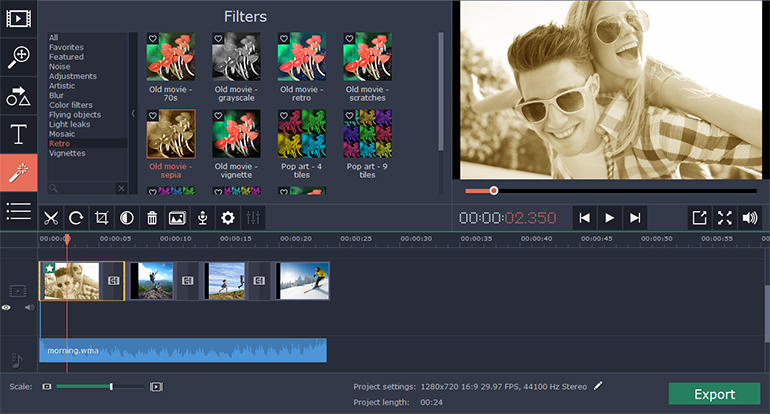The image size is (770, 414).
Task: Select the crop tool icon
Action: point(101,218)
